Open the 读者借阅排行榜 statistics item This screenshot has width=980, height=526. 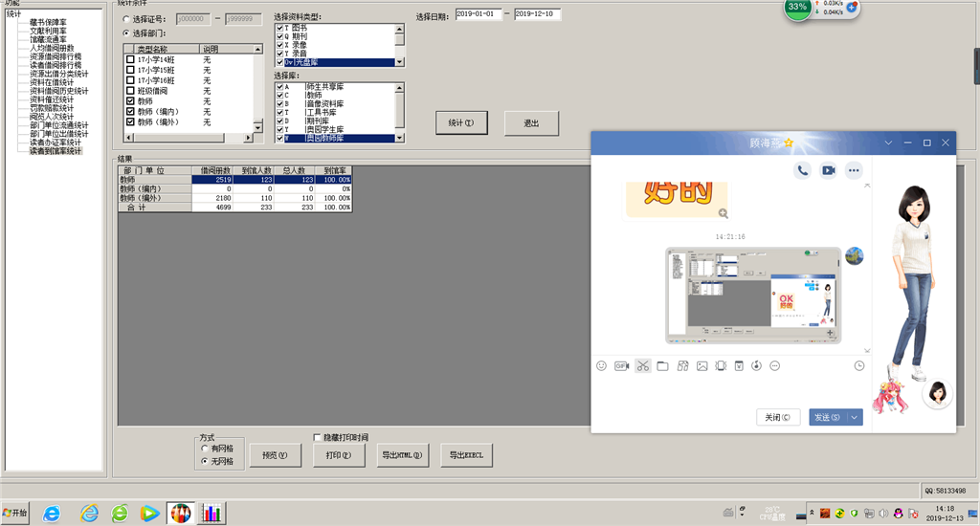[56, 65]
